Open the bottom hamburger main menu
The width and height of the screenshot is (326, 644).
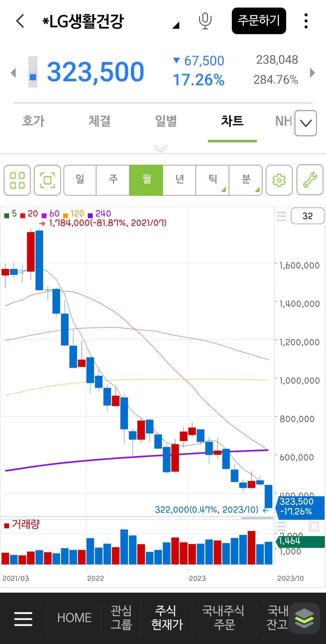(23, 619)
